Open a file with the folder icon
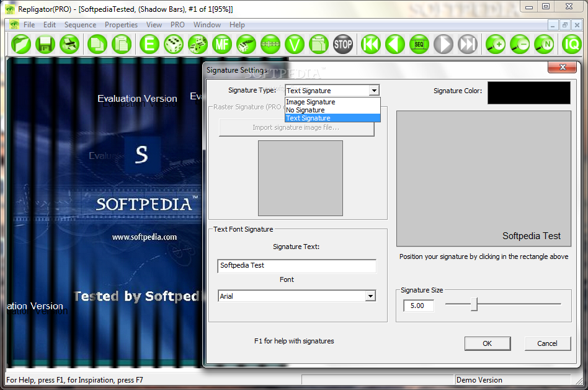 point(21,44)
